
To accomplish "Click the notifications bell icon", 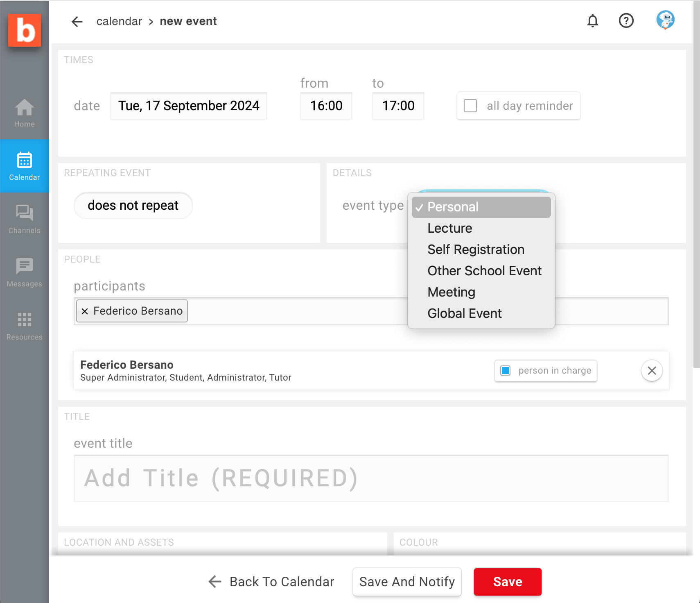I will [592, 20].
